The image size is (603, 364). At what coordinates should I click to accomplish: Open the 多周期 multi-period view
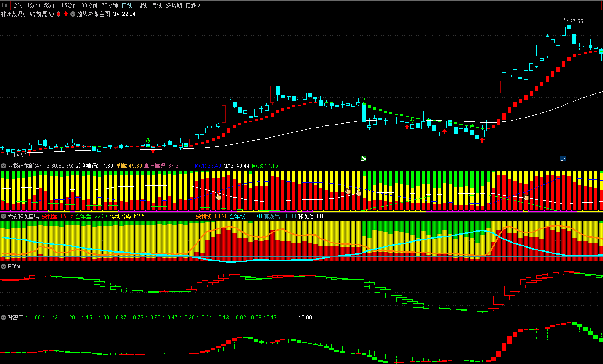click(x=174, y=5)
